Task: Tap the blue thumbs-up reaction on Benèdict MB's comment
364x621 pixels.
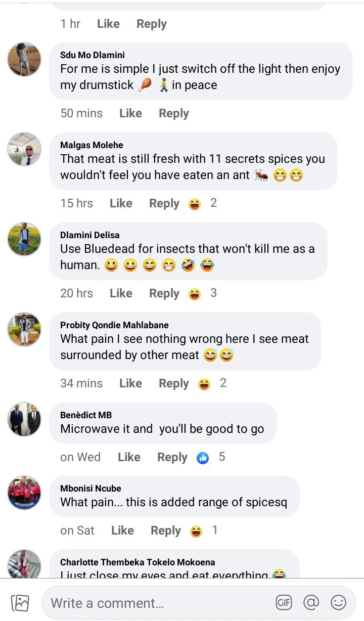Action: (x=203, y=458)
